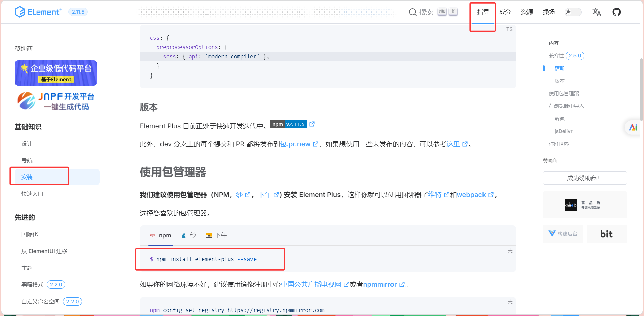Select the 安装 sidebar item
Viewport: 644px width, 316px height.
[57, 177]
